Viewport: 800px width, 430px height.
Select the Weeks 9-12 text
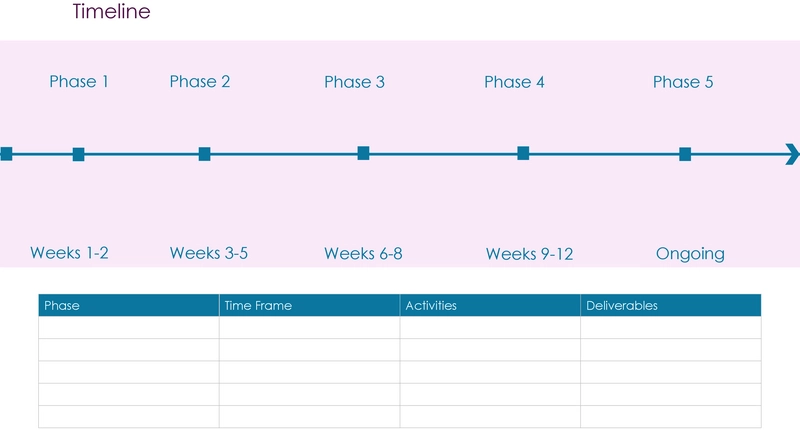coord(530,254)
